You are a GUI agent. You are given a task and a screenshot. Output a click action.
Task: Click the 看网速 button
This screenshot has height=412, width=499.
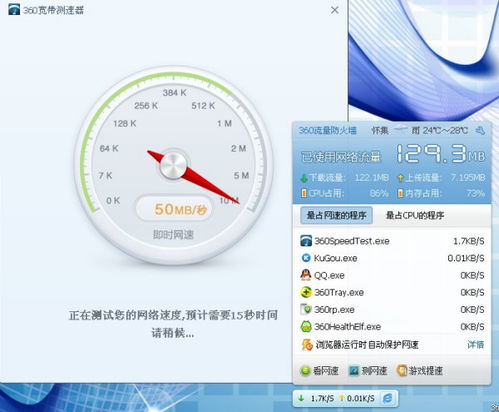tap(319, 370)
